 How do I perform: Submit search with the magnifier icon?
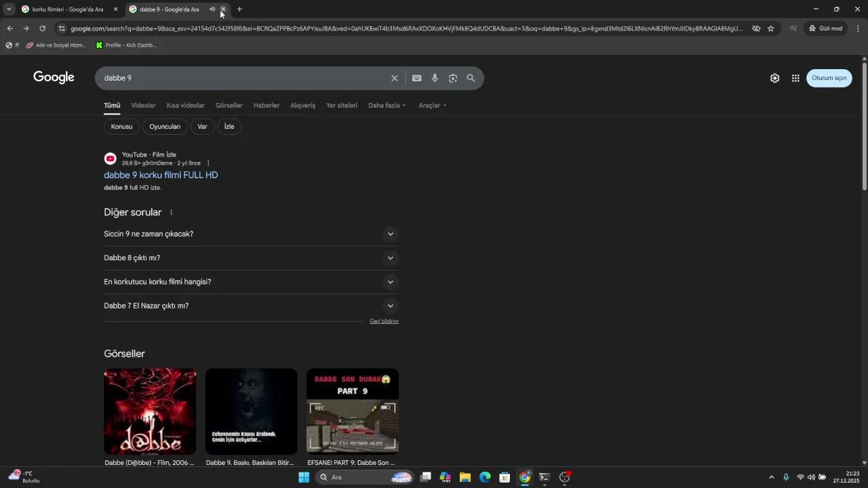(471, 78)
